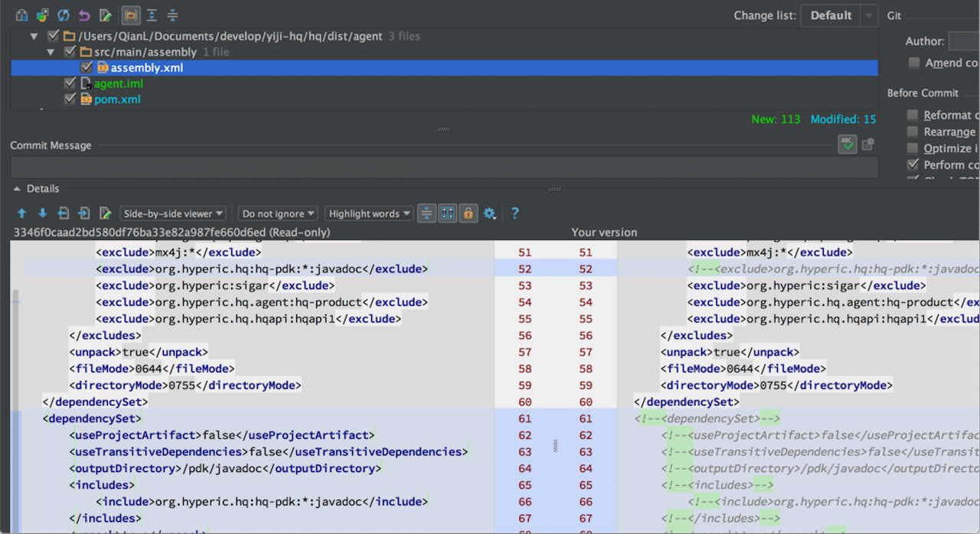Uncheck the pom.xml file checkbox
This screenshot has height=534, width=980.
tap(70, 99)
